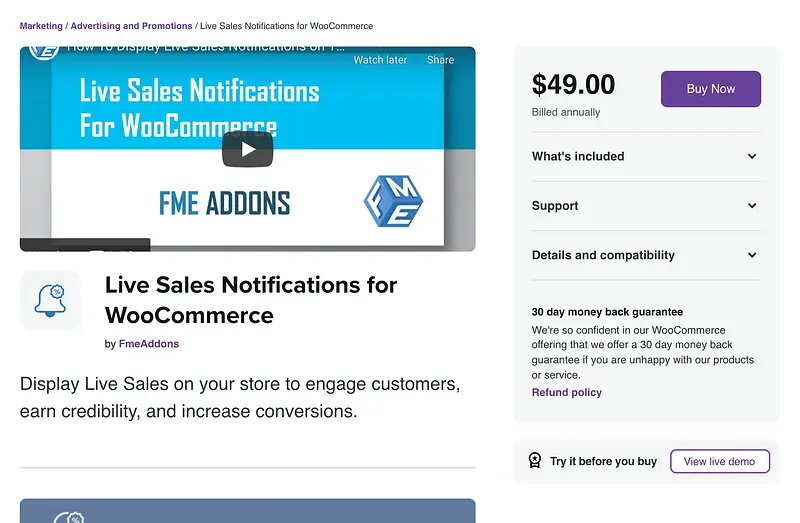
Task: Open Advertising and Promotions breadcrumb
Action: [131, 25]
